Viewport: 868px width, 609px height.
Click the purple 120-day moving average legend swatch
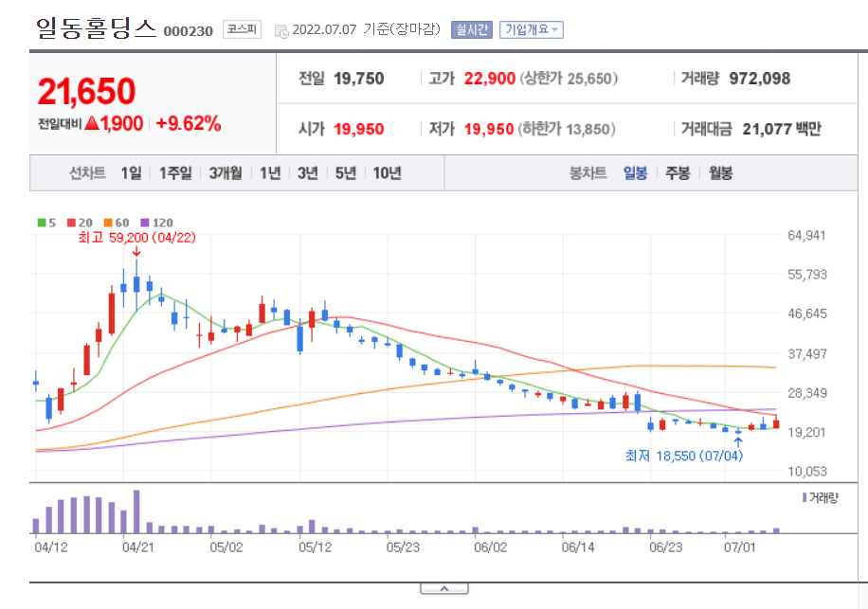coord(145,223)
